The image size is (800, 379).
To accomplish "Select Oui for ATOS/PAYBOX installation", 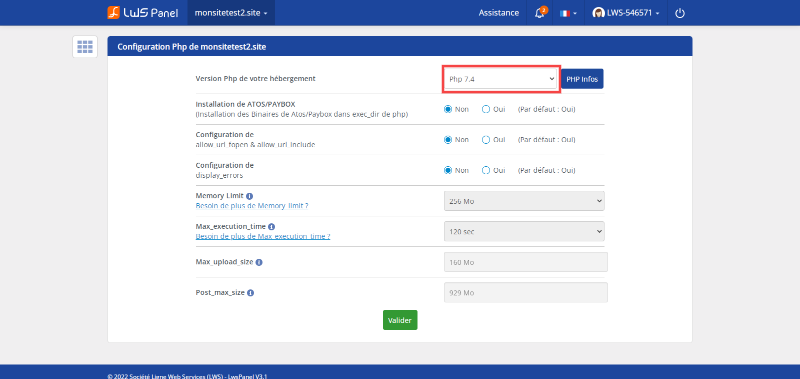I will [486, 109].
